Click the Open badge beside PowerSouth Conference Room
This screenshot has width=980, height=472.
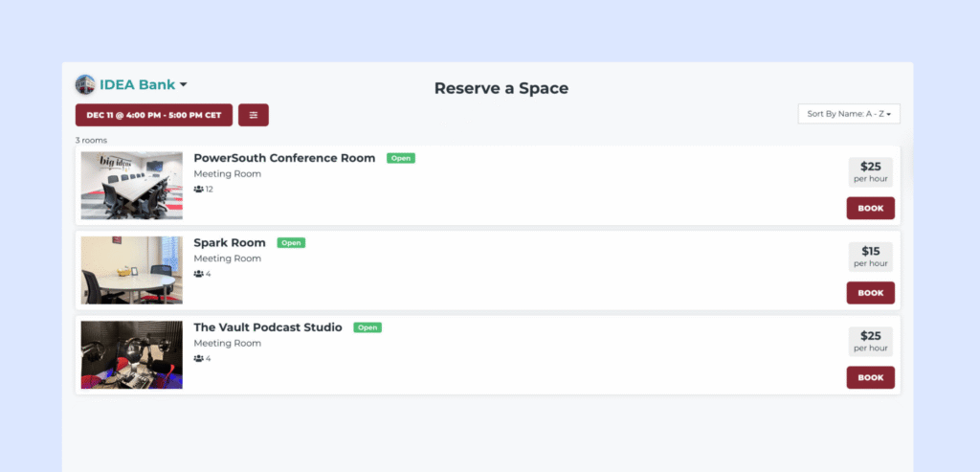coord(401,158)
